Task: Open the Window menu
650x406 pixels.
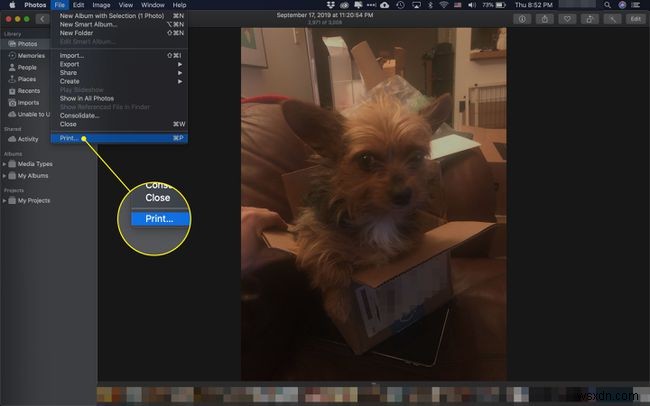Action: click(x=153, y=5)
